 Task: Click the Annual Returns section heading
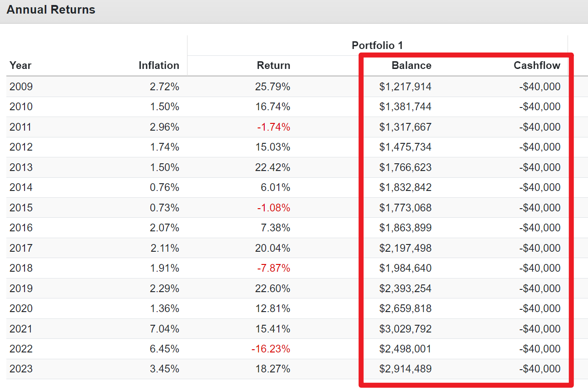point(51,10)
